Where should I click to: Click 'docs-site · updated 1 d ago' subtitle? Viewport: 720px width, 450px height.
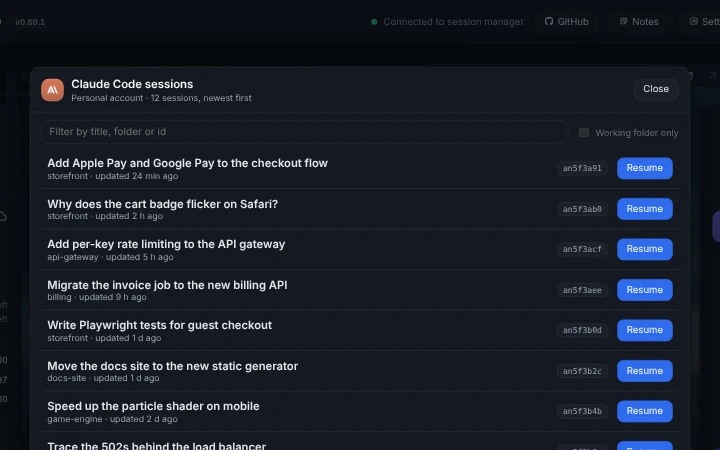[103, 378]
